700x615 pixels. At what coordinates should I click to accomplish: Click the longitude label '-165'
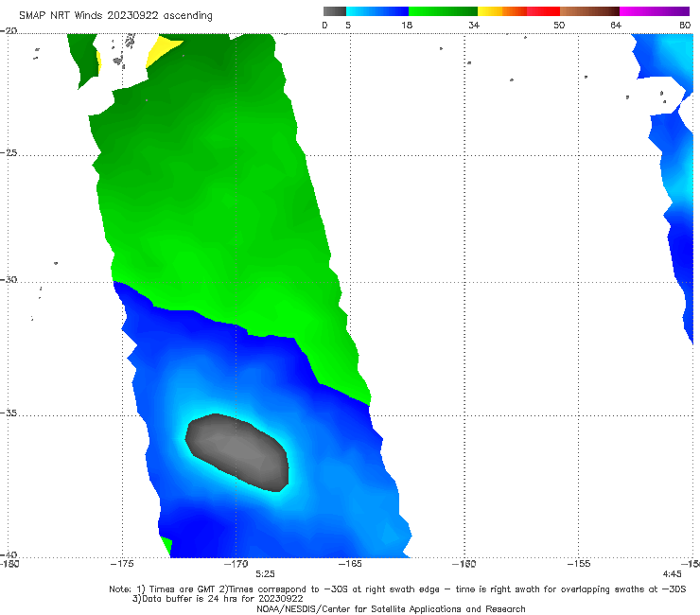[x=350, y=564]
